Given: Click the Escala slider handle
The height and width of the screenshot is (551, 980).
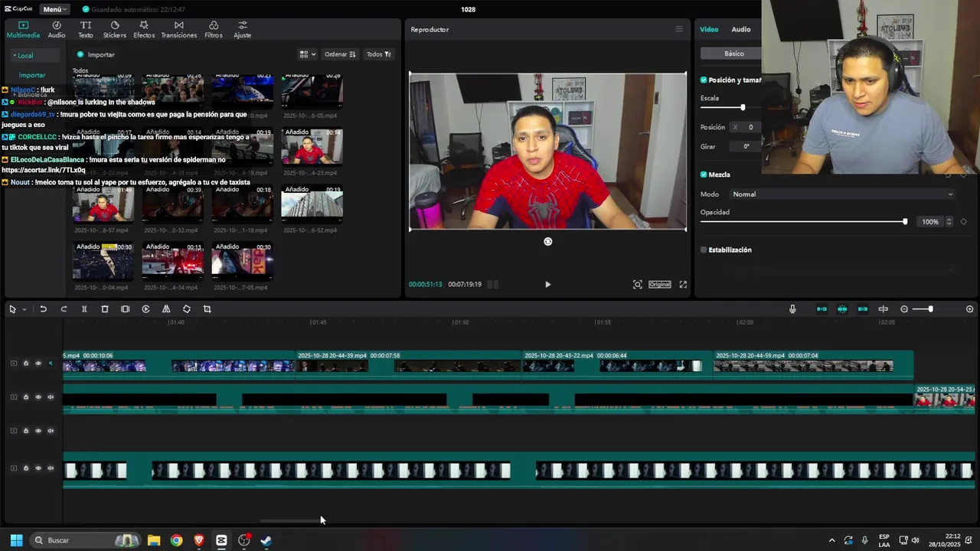Looking at the screenshot, I should pyautogui.click(x=743, y=107).
